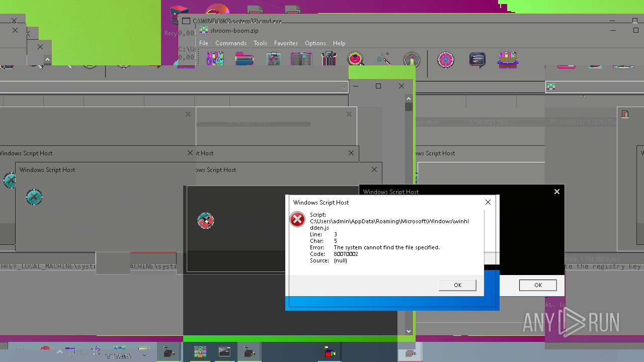Click the Source value (null)
Image resolution: width=644 pixels, height=362 pixels.
point(340,260)
